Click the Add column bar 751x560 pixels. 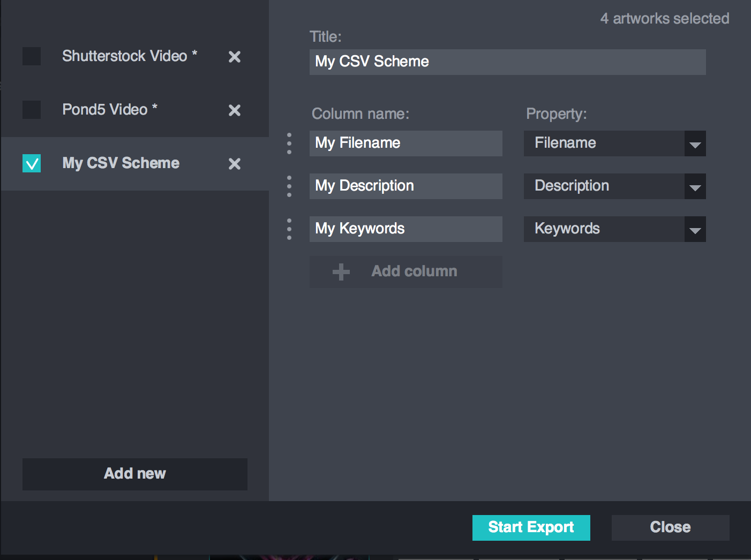(x=405, y=271)
